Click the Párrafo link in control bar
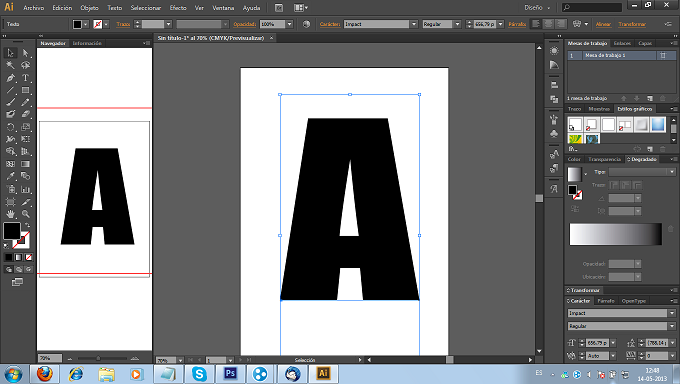 (517, 24)
